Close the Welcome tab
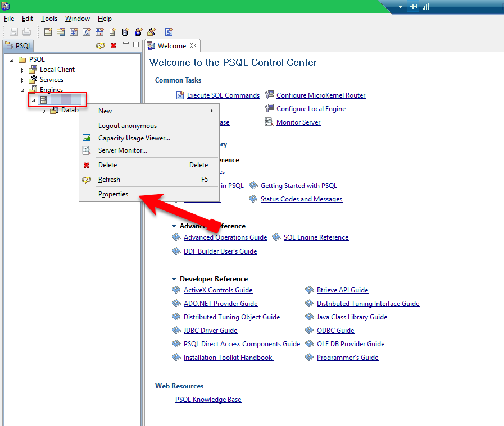Viewport: 504px width, 426px height. (193, 45)
